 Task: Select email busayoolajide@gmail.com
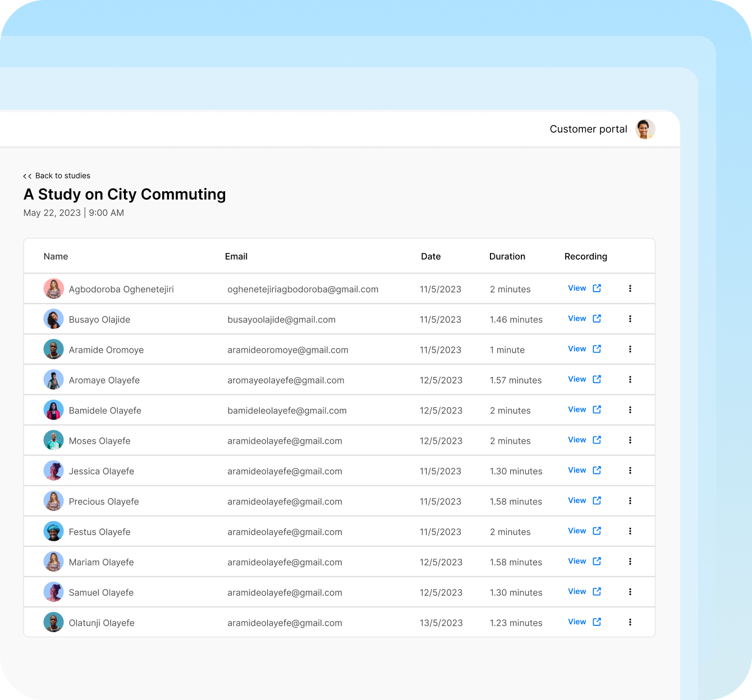click(282, 320)
